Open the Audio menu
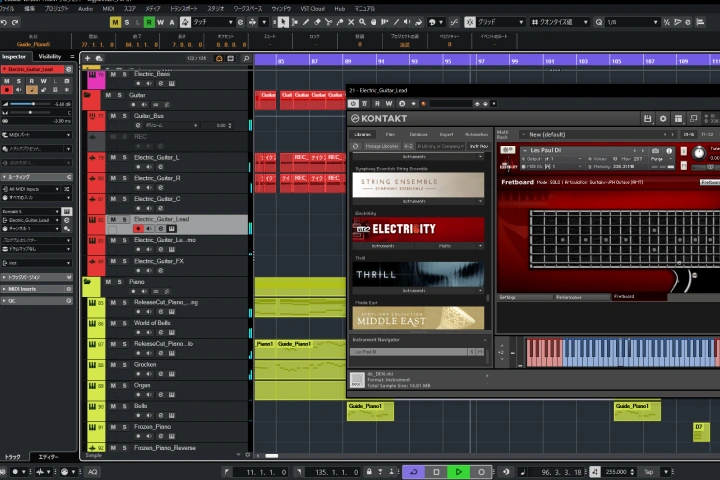Screen dimensions: 720x480 (85, 8)
